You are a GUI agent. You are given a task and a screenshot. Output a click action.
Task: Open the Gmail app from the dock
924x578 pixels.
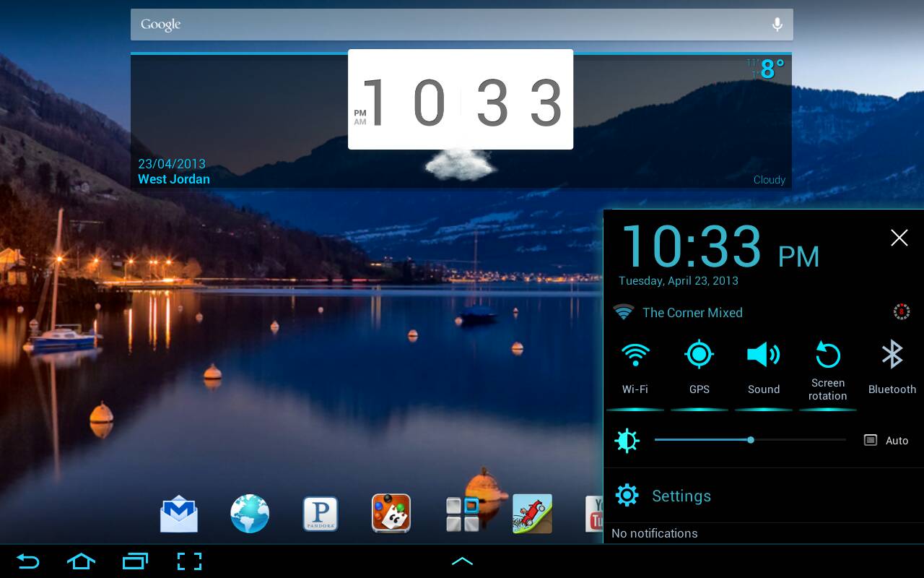178,514
